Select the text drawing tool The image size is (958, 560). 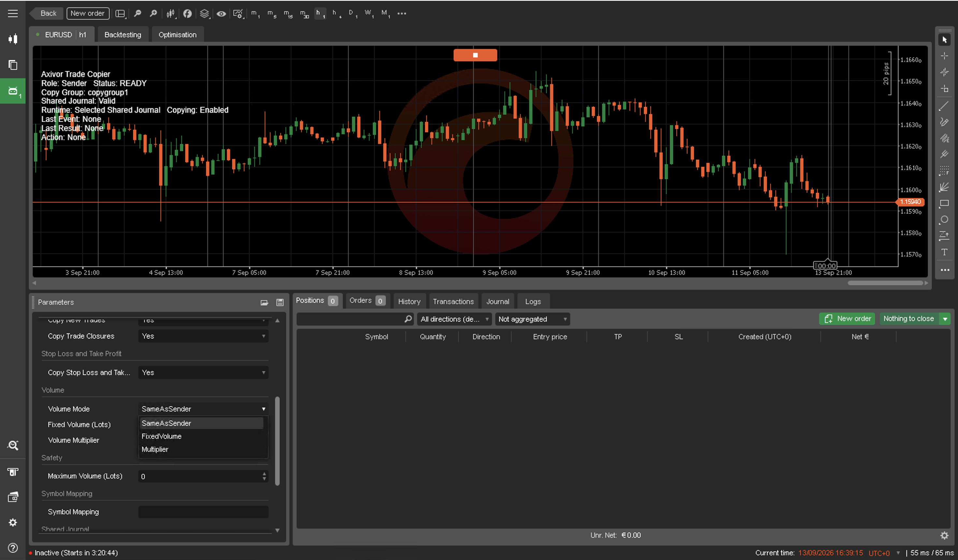point(944,252)
